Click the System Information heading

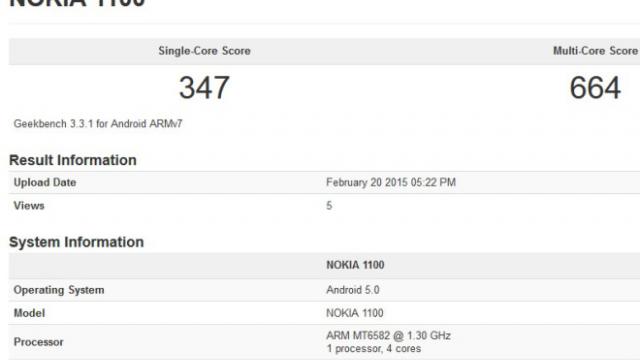pyautogui.click(x=76, y=242)
